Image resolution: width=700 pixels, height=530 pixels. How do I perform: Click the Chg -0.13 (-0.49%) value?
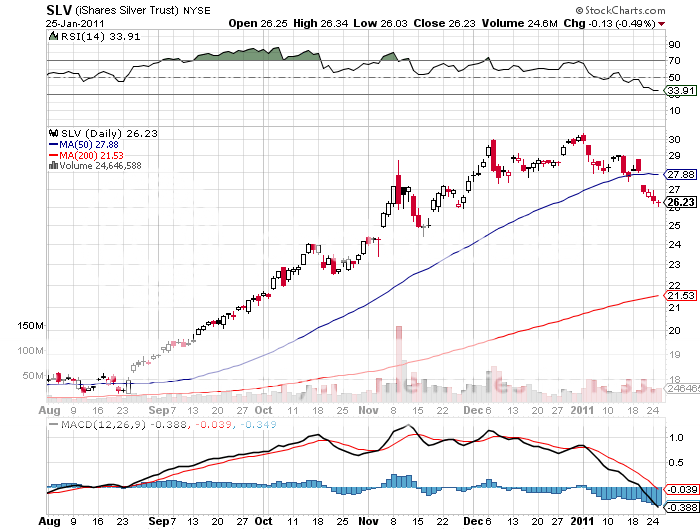click(x=610, y=23)
